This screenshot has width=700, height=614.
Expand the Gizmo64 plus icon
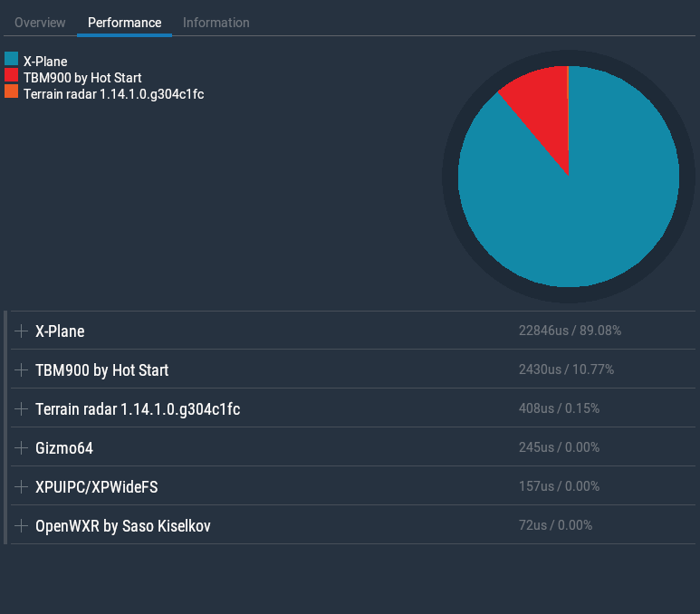coord(22,448)
